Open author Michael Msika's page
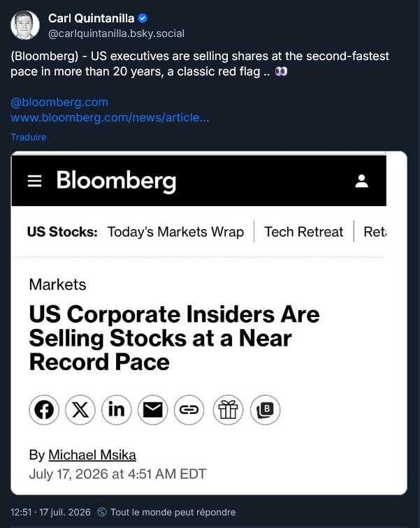 (x=92, y=455)
